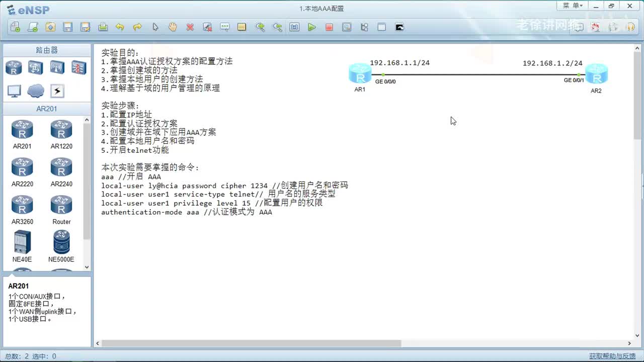Select the PC terminal device category
644x362 pixels.
(x=14, y=91)
